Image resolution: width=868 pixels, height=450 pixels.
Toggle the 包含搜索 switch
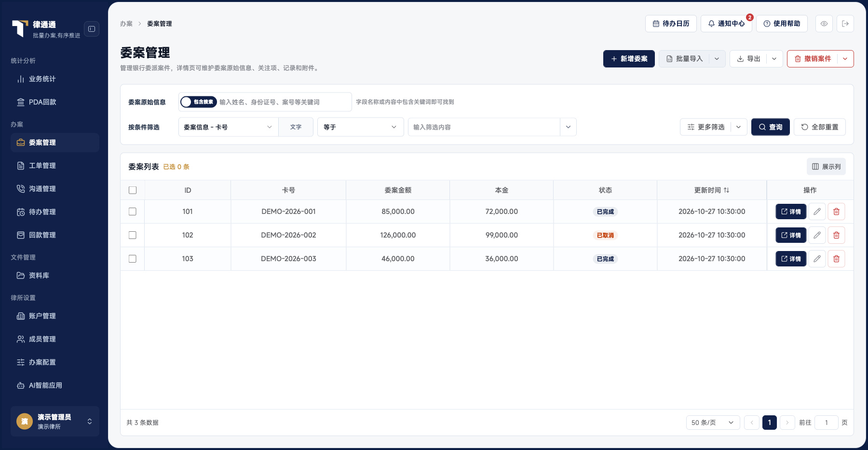click(x=198, y=102)
